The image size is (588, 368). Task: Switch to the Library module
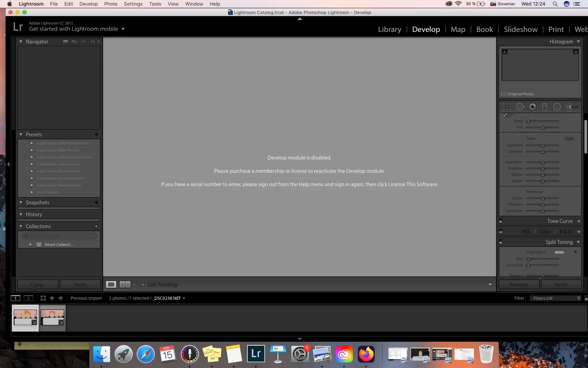point(390,29)
